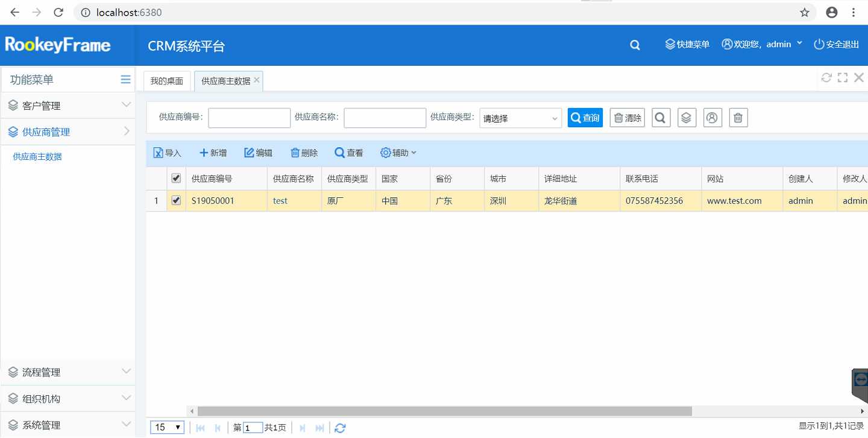Reload the grid with pager refresh icon
Viewport: 868px width, 438px height.
tap(340, 428)
